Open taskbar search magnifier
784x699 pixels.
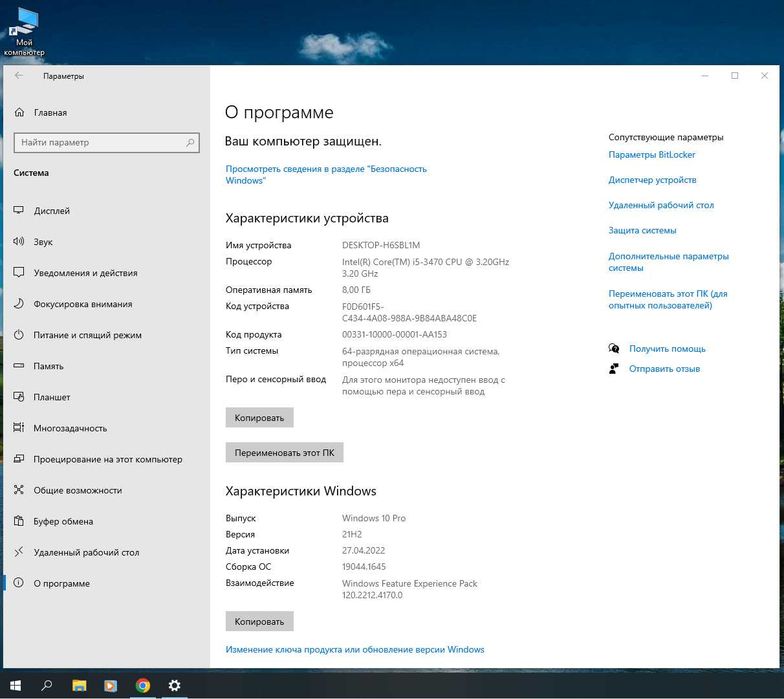click(x=46, y=685)
